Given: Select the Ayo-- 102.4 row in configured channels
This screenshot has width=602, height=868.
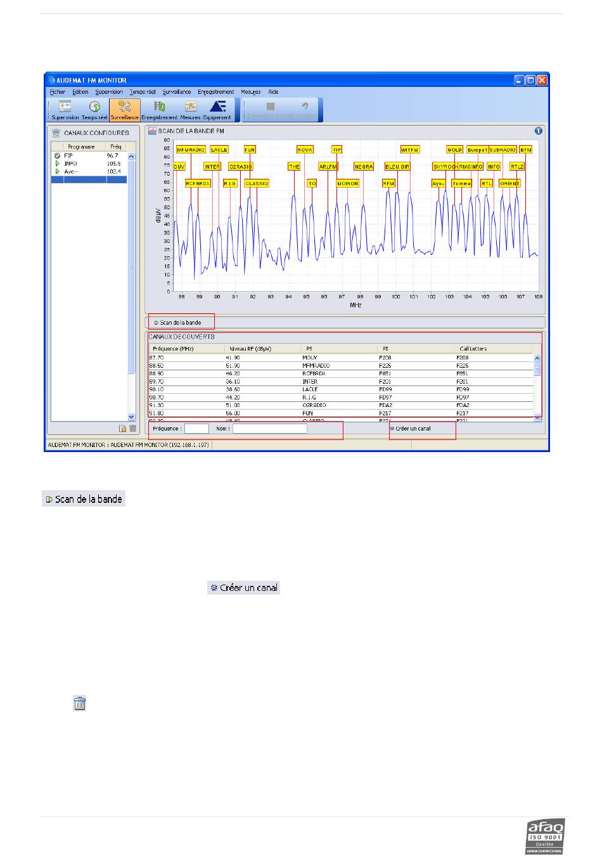Looking at the screenshot, I should 89,172.
